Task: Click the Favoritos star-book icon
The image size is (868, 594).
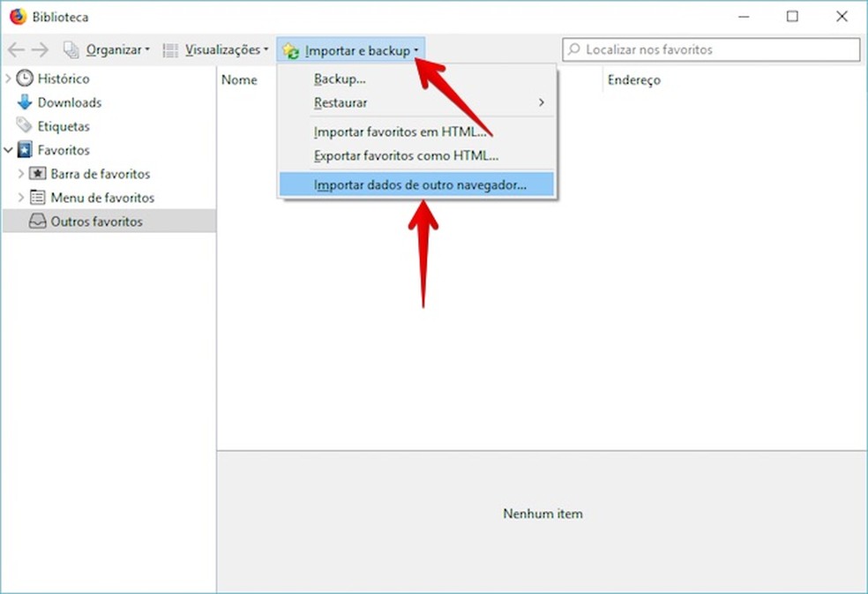Action: [25, 149]
